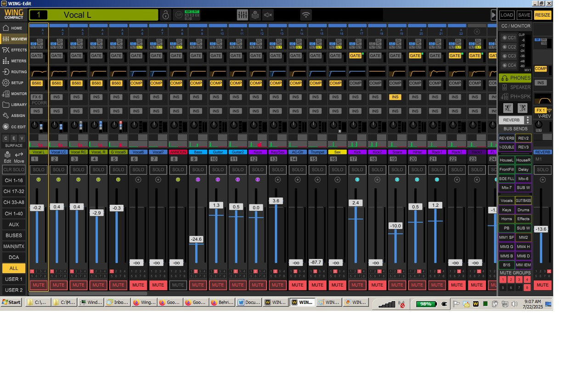The image size is (588, 365).
Task: Click the Firefox 'Behri...' taskbar button
Action: tap(222, 303)
